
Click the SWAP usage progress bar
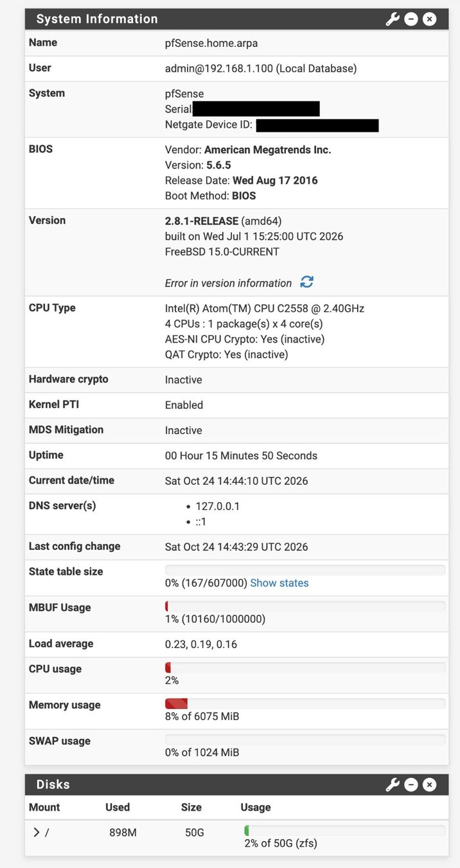tap(305, 740)
